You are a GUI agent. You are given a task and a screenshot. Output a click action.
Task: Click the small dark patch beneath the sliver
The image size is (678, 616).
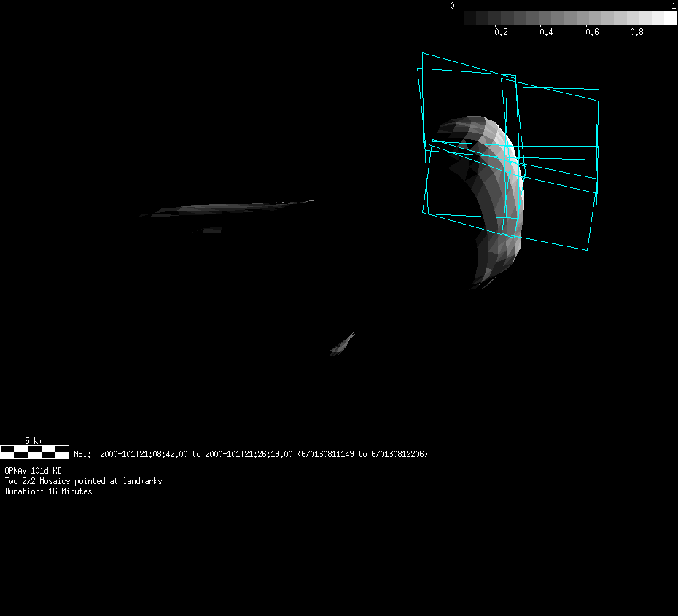pos(212,230)
